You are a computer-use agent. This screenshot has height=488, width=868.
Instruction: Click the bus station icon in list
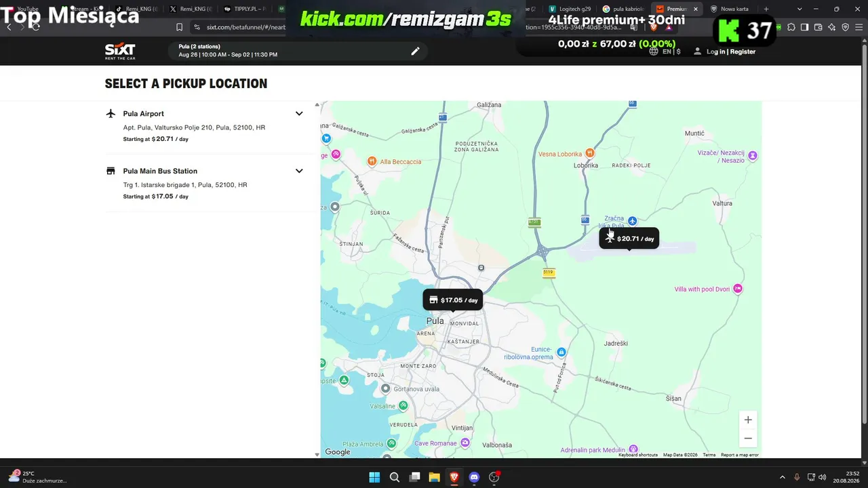[x=111, y=171]
